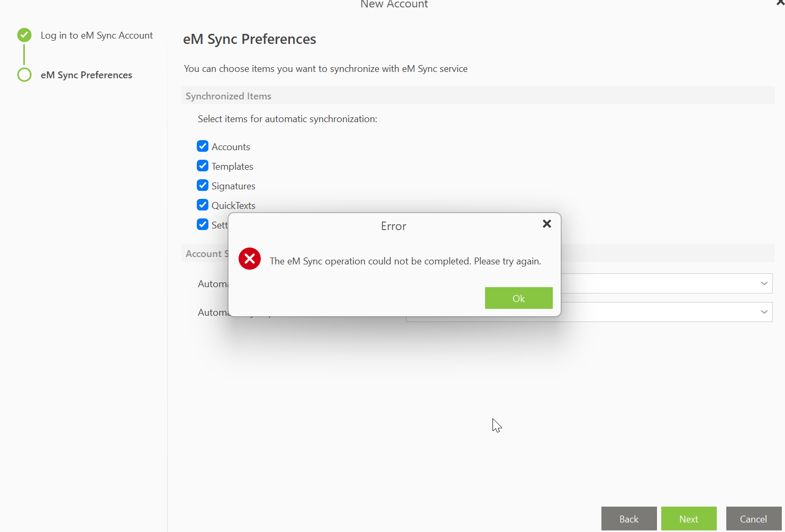785x532 pixels.
Task: Uncheck the QuickTexts checkbox
Action: pos(203,205)
